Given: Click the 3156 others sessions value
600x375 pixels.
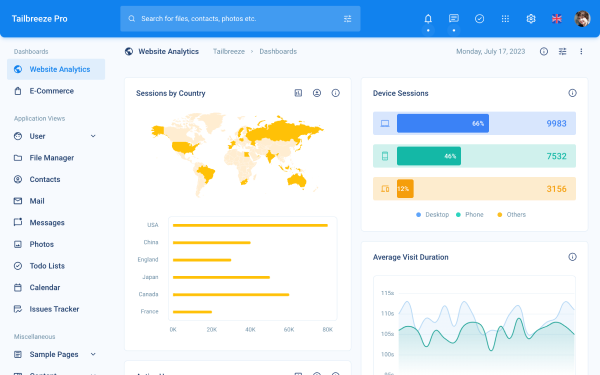Looking at the screenshot, I should 556,189.
